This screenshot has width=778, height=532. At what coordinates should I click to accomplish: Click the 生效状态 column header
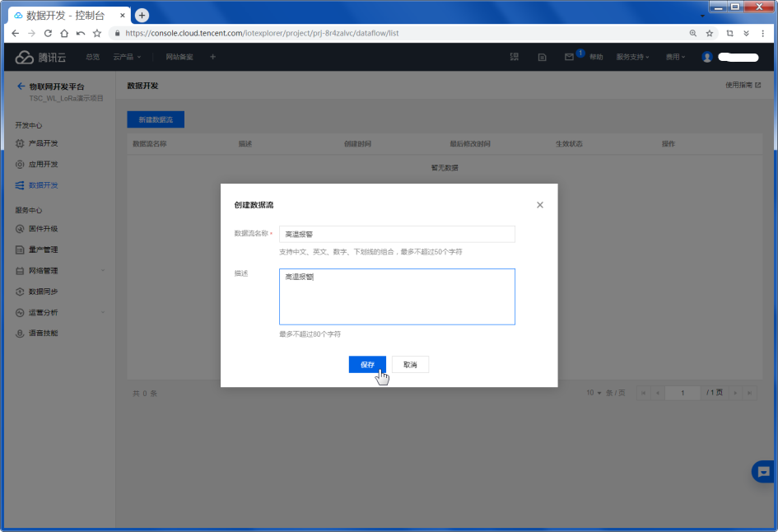click(569, 144)
